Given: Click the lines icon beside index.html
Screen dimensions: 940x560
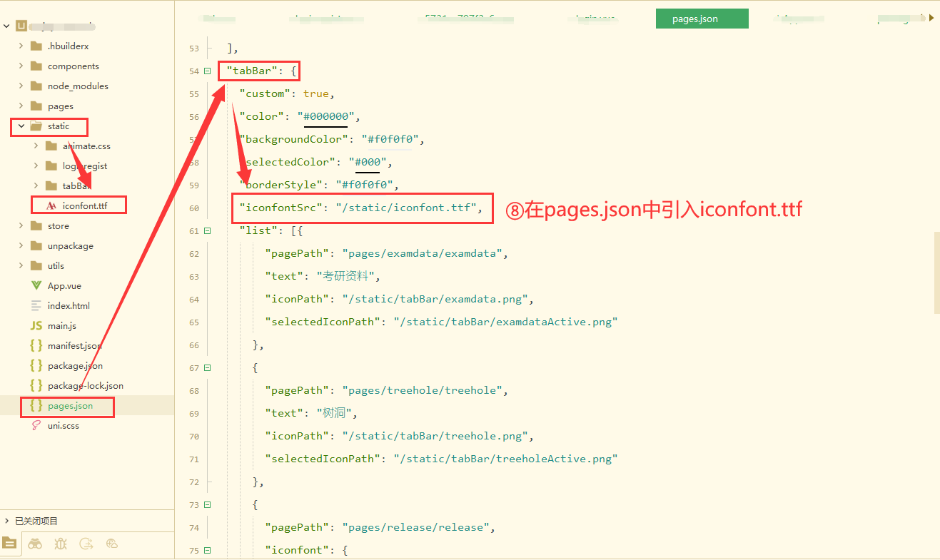Looking at the screenshot, I should coord(36,305).
